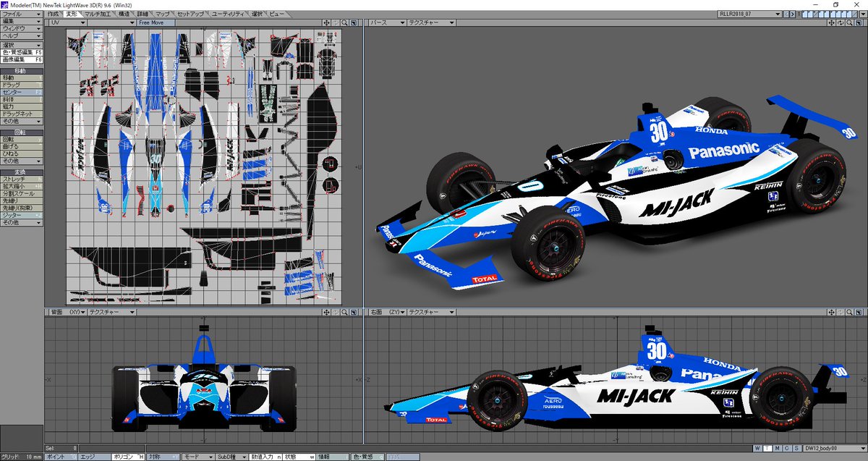The image size is (868, 461).
Task: Open the 選択 dropdown in left panel
Action: point(22,45)
